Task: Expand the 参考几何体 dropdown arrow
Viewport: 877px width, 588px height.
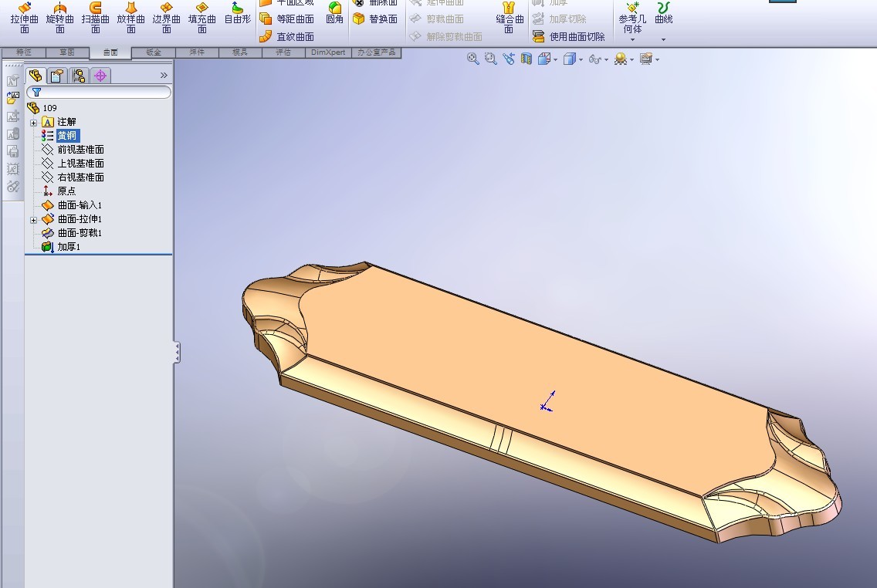Action: tap(632, 39)
